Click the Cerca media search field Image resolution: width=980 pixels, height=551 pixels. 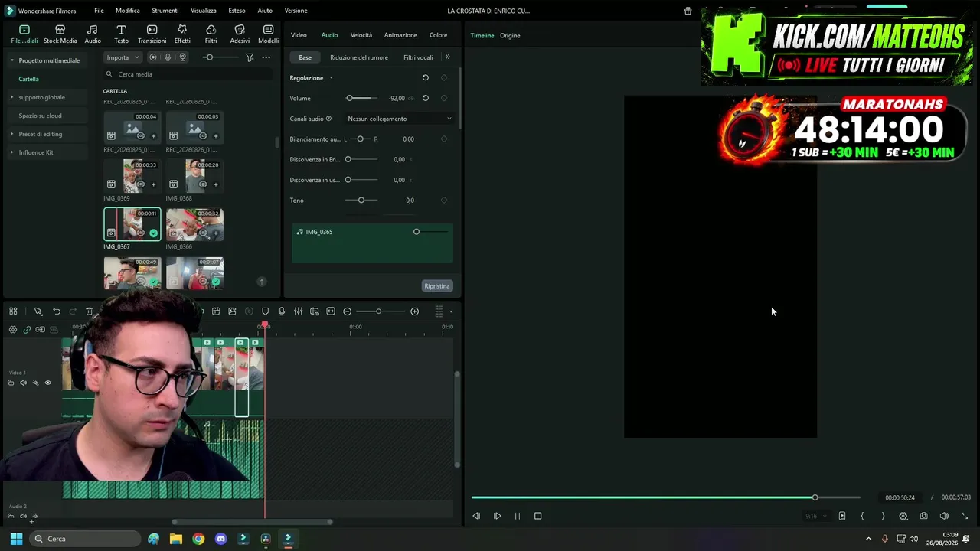pos(188,74)
